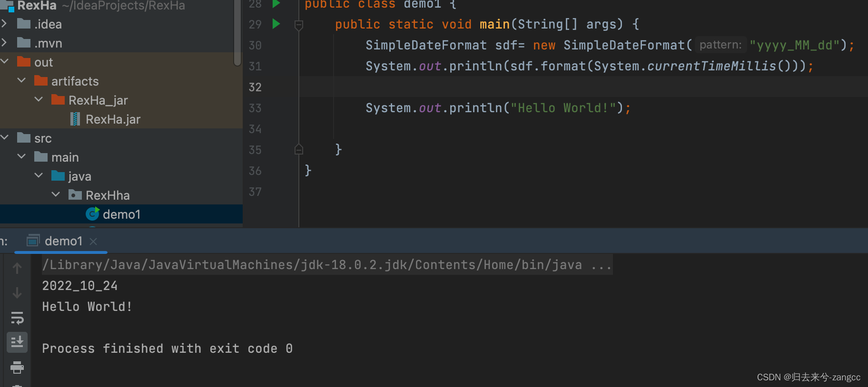
Task: Click the java command line in console
Action: [x=327, y=265]
